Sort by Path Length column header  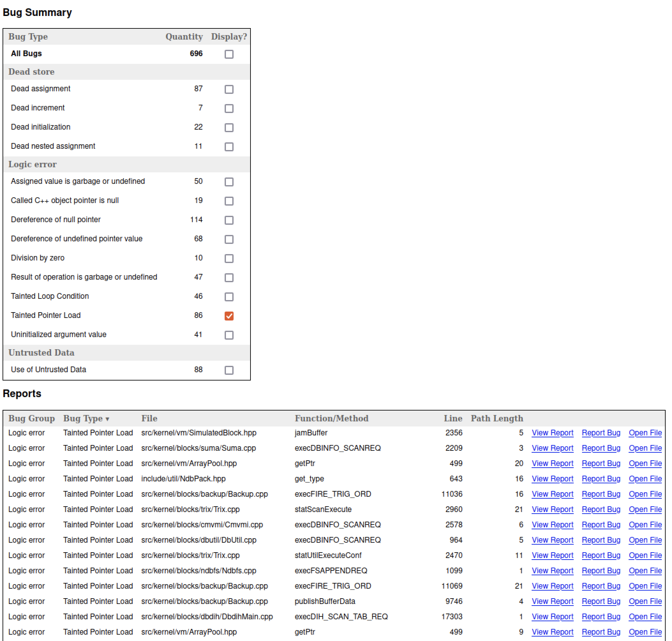(x=497, y=418)
